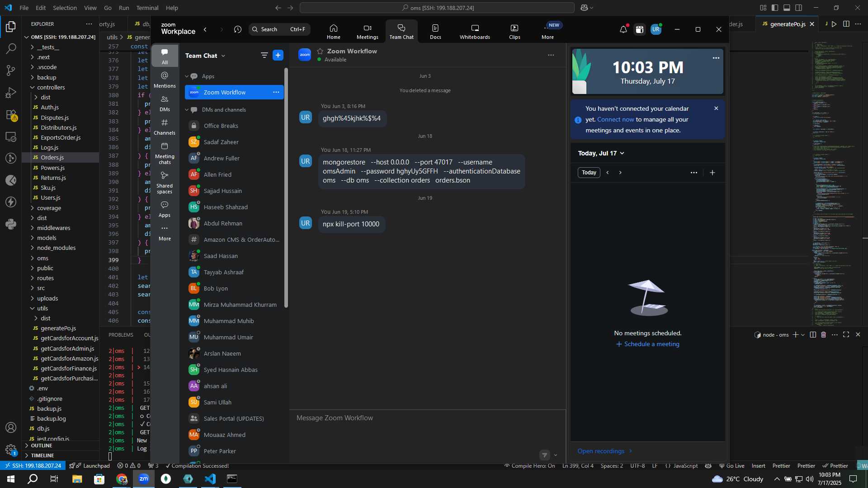Screen dimensions: 868x488
Task: Toggle VS Code primary sidebar layout
Action: pos(775,8)
